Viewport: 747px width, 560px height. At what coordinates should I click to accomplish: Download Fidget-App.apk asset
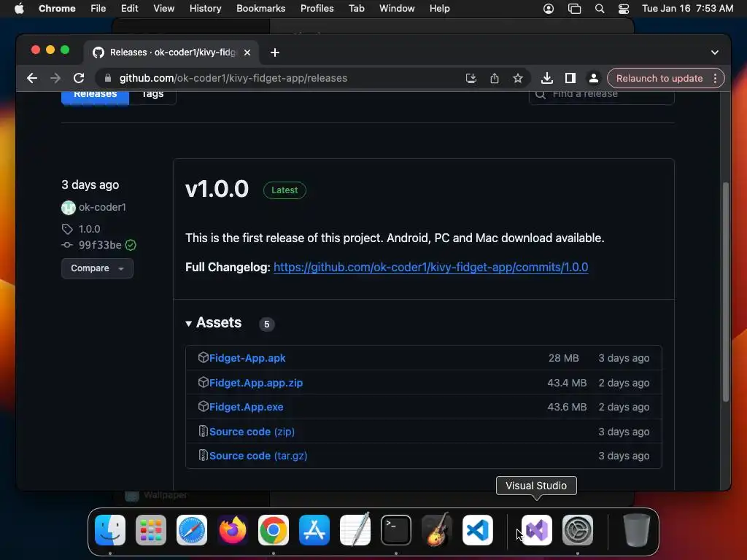(x=247, y=358)
